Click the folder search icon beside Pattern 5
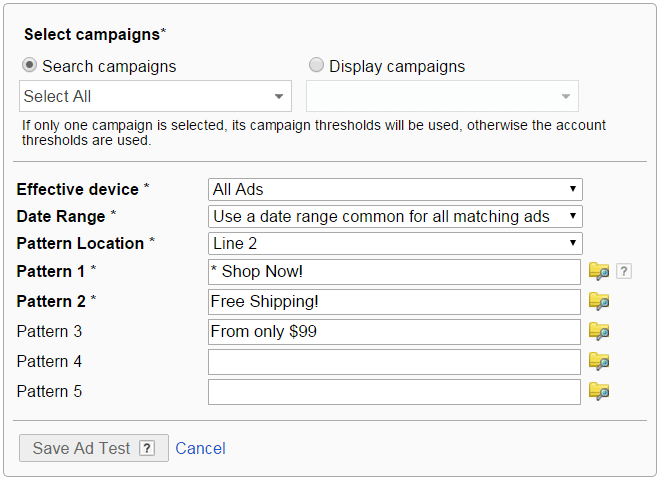This screenshot has height=482, width=665. tap(599, 391)
